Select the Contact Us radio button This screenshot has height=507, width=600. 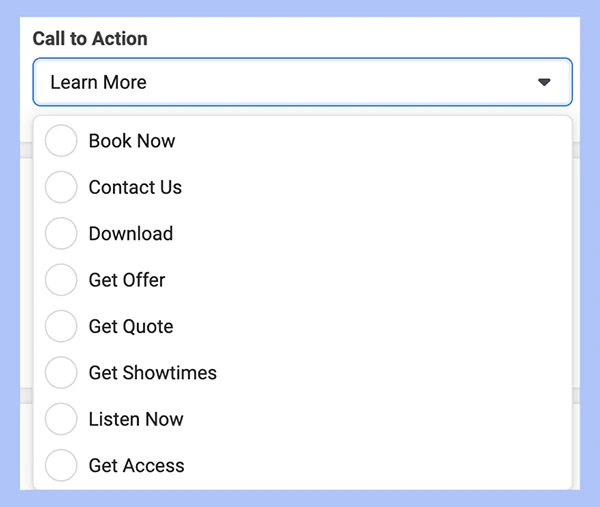[x=61, y=187]
